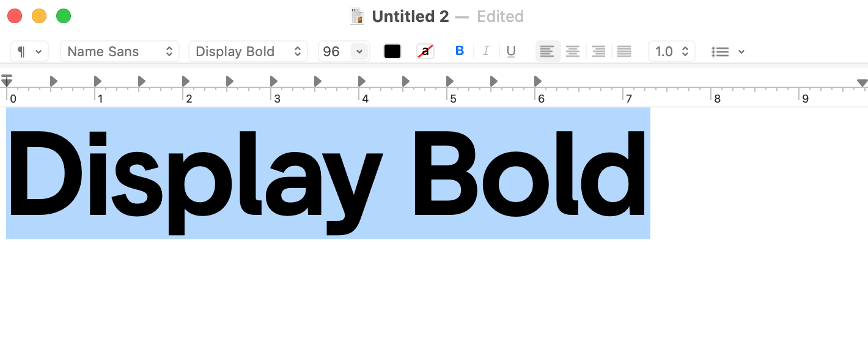The height and width of the screenshot is (348, 868).
Task: Click the tab stop at ruler mark 6
Action: coord(538,81)
